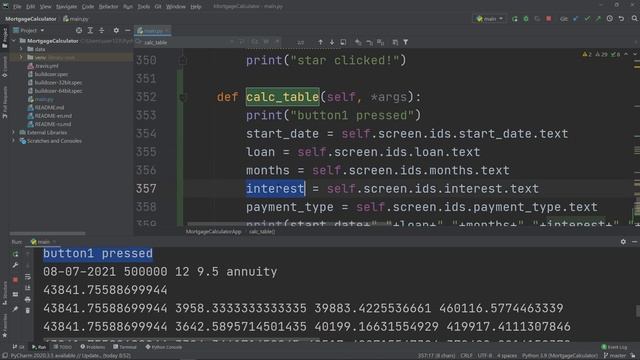
Task: Expand the data folder
Action: point(21,49)
